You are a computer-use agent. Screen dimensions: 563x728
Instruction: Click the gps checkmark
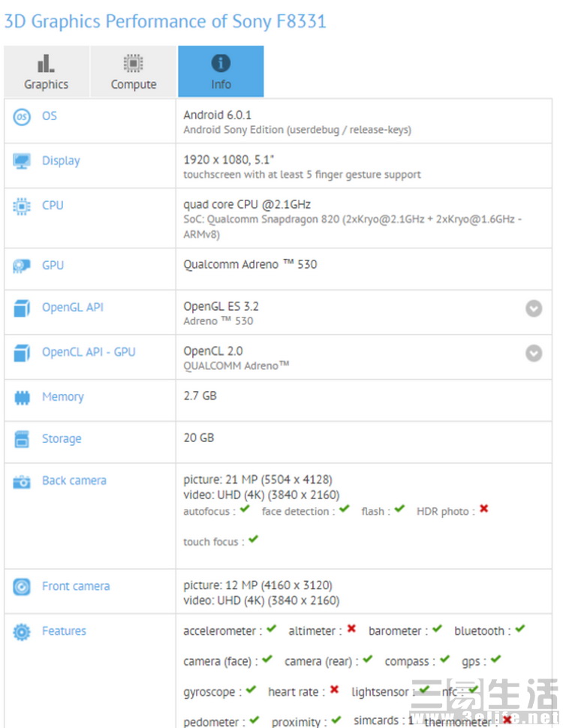[x=495, y=659]
